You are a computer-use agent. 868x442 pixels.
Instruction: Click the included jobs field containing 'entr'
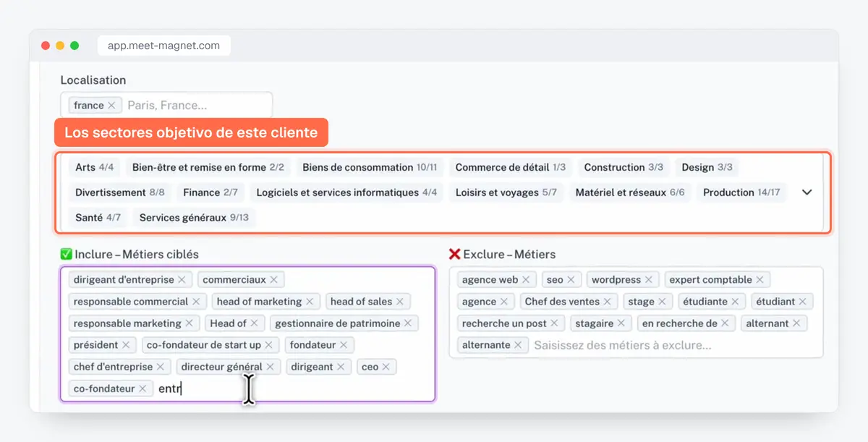(247, 333)
